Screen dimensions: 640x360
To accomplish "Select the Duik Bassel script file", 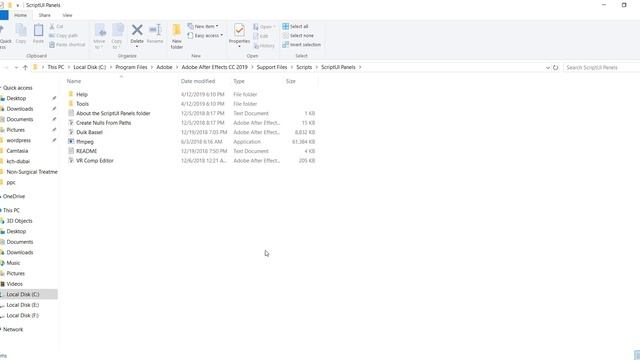I will point(89,132).
